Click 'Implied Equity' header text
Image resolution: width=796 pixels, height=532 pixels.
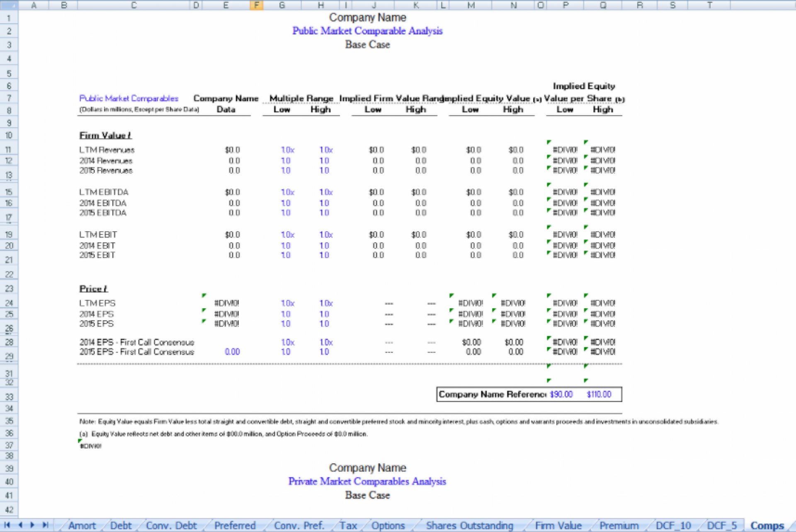[x=584, y=86]
